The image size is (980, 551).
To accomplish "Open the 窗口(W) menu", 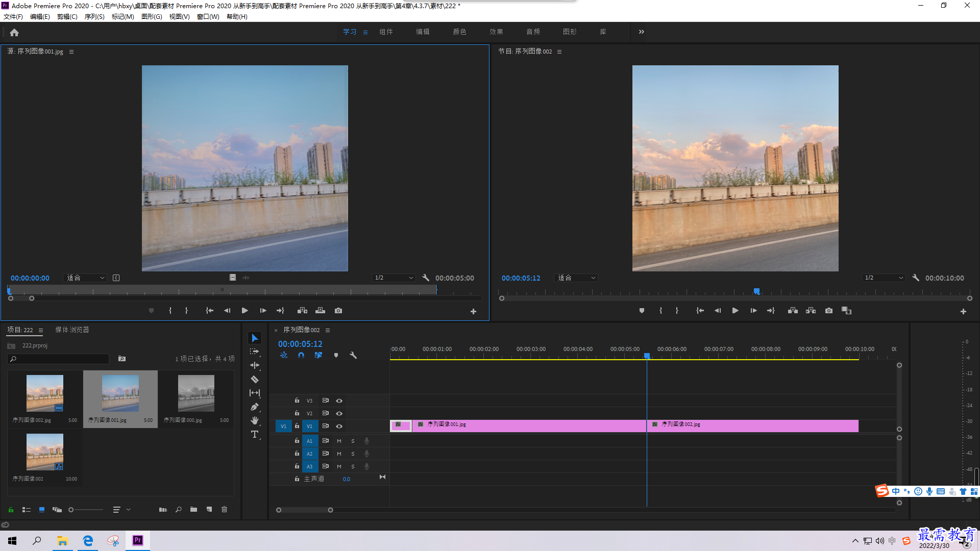I will [x=208, y=17].
